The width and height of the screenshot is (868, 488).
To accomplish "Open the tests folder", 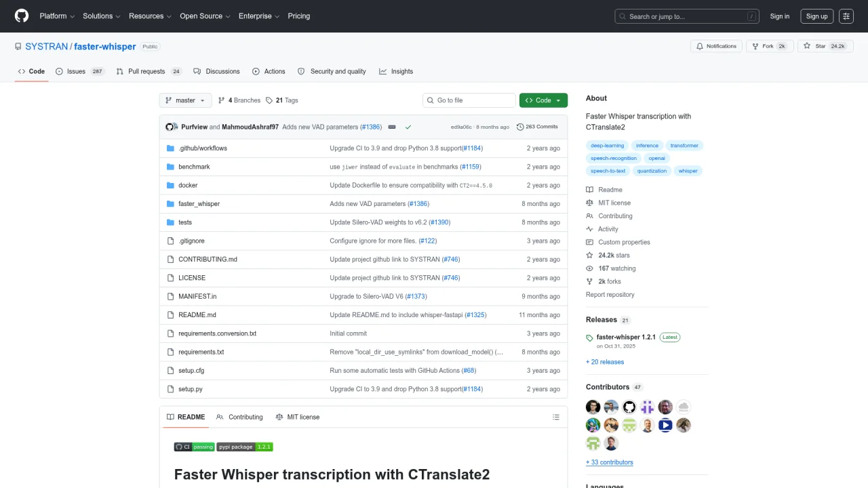I will (x=185, y=222).
